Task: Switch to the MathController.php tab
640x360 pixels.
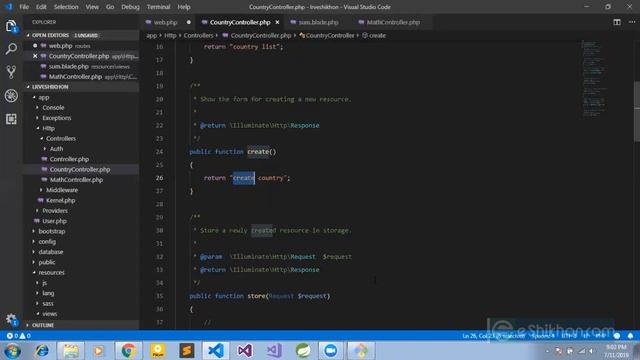Action: tap(393, 22)
